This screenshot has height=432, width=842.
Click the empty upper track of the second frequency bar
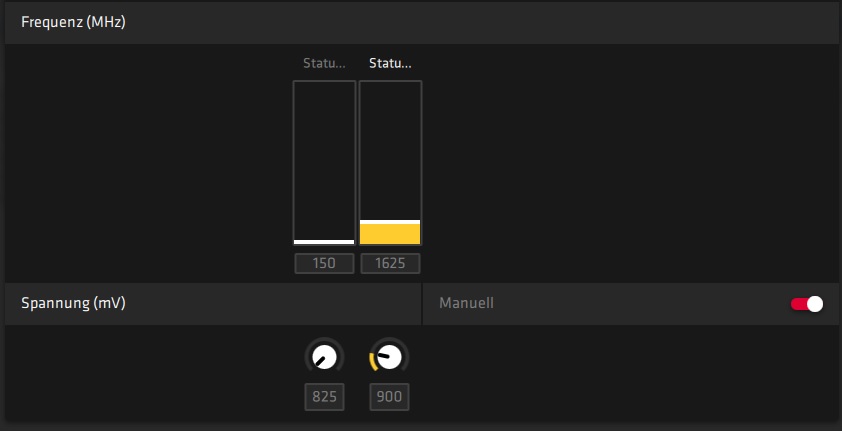point(390,150)
